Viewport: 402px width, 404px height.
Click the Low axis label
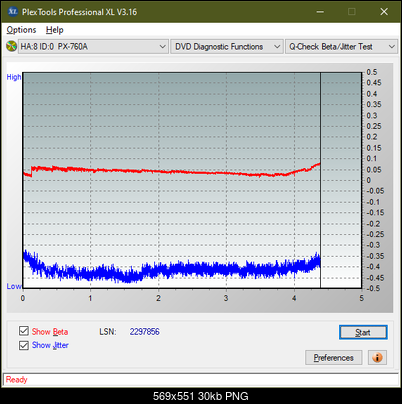pyautogui.click(x=14, y=286)
